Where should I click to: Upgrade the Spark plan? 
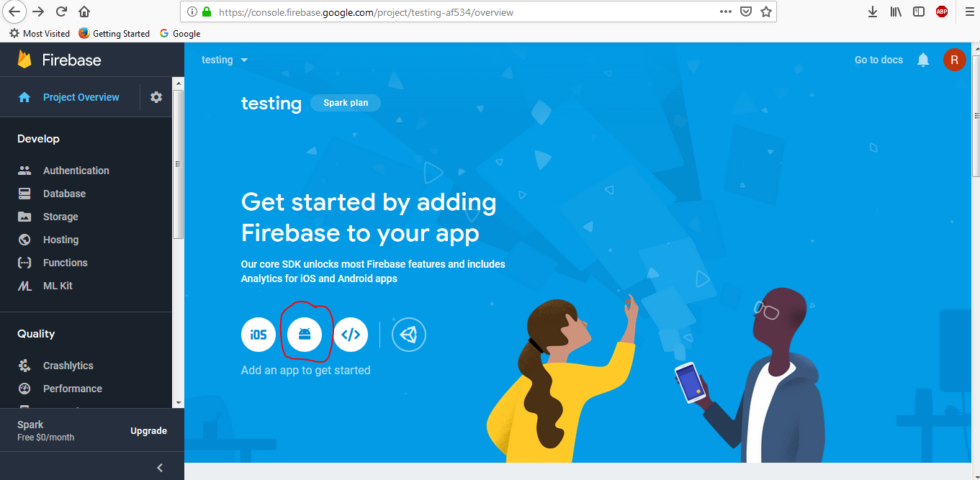[148, 431]
